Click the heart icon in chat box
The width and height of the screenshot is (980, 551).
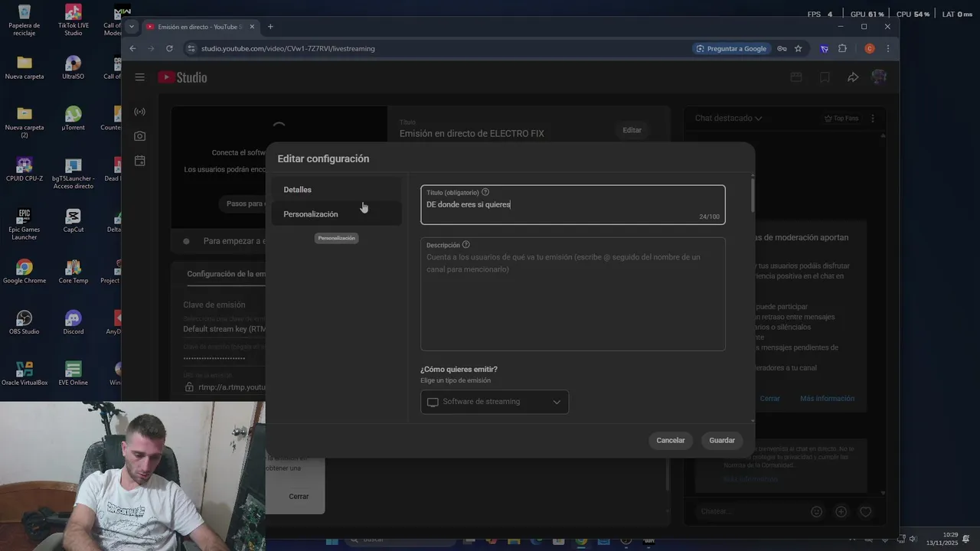pos(866,511)
